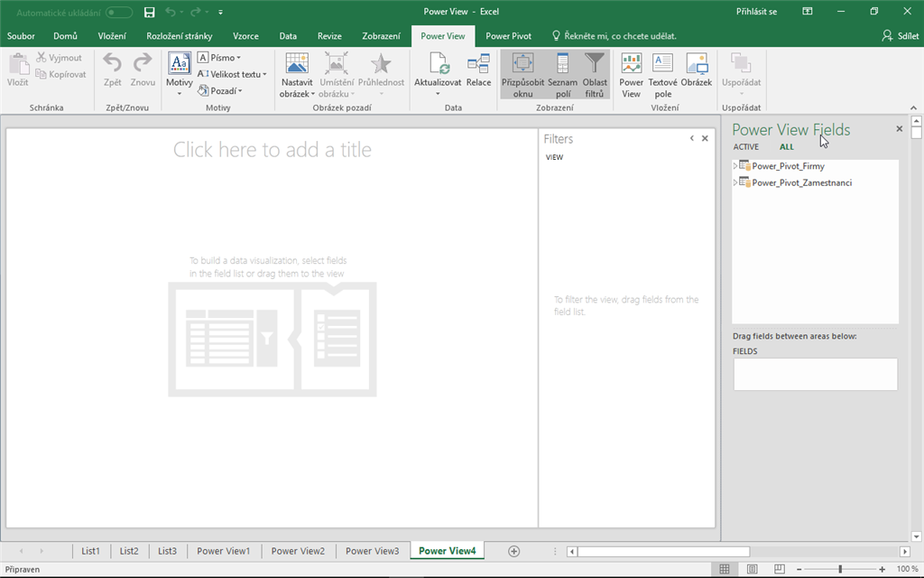The width and height of the screenshot is (924, 578).
Task: Click the FIELDS drop area box
Action: click(816, 374)
